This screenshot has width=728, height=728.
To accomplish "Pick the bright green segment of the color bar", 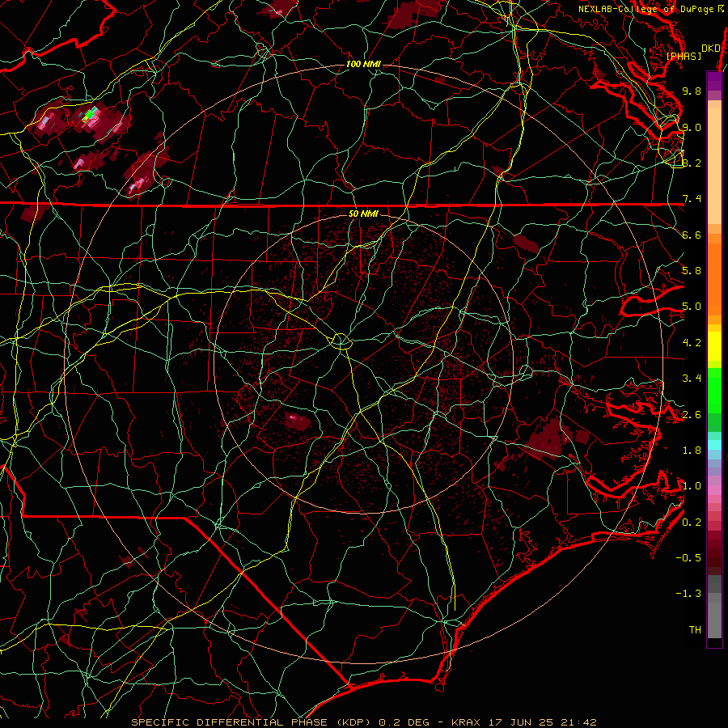I will [714, 391].
